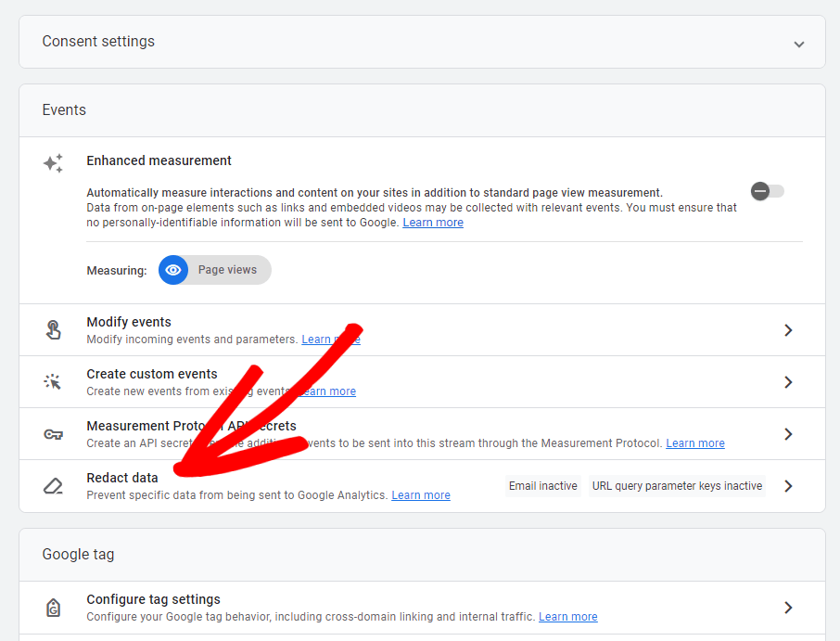
Task: Open the Create custom events panel
Action: (x=787, y=381)
